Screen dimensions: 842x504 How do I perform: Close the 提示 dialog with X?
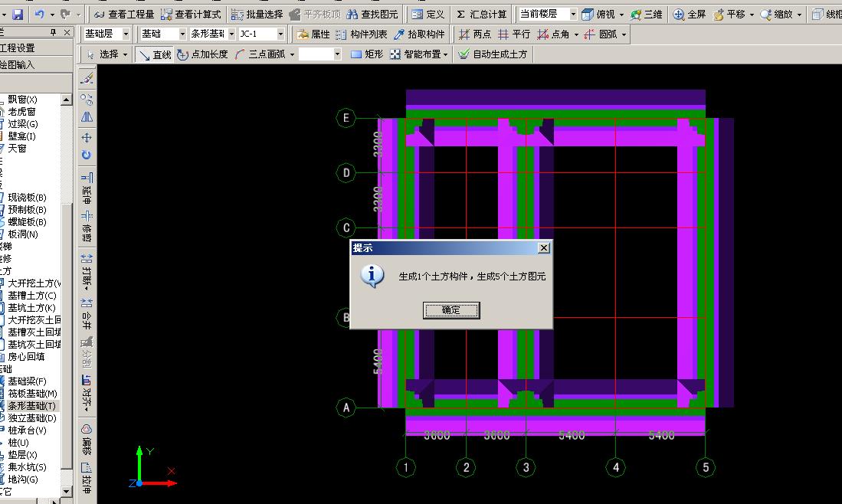[543, 247]
